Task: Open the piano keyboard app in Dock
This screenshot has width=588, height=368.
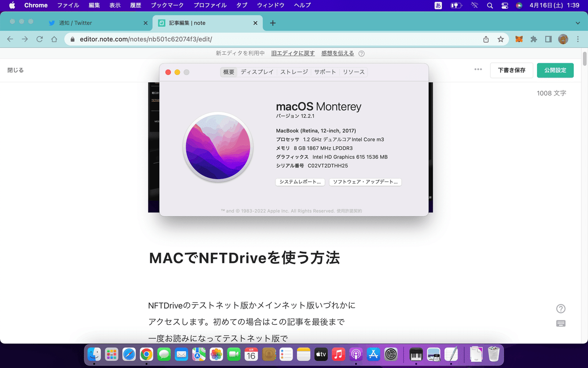Action: pos(416,354)
